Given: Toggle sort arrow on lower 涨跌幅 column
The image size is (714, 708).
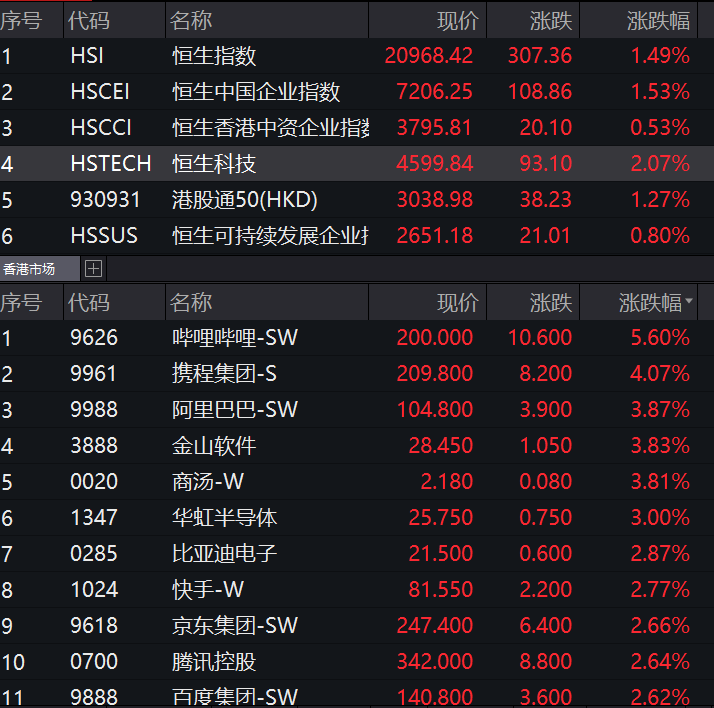Looking at the screenshot, I should (x=689, y=303).
